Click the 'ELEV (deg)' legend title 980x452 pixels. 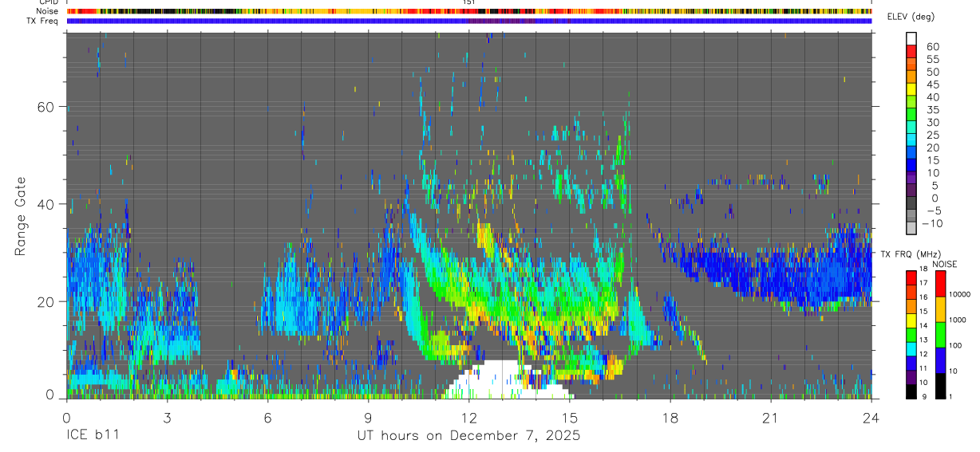[911, 17]
